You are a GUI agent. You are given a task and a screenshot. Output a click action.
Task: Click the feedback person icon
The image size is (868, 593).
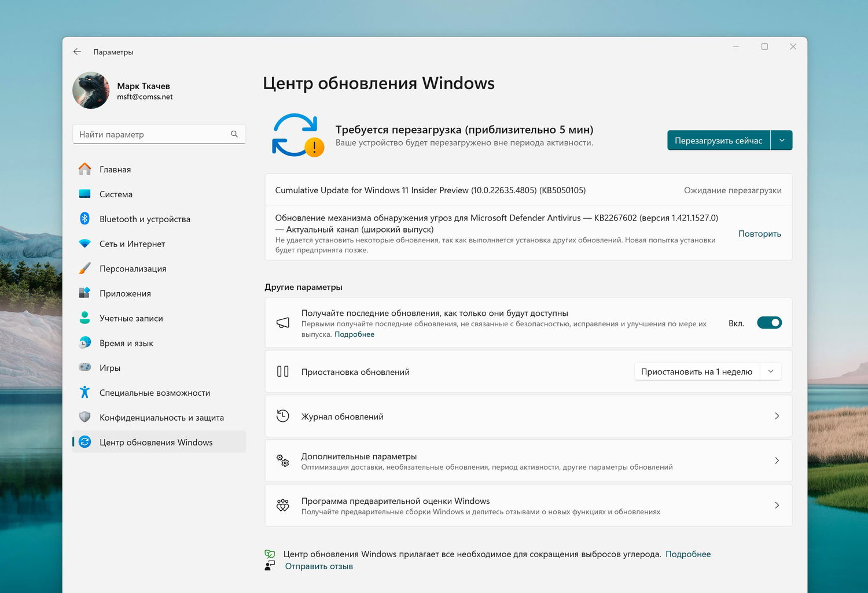pos(270,566)
